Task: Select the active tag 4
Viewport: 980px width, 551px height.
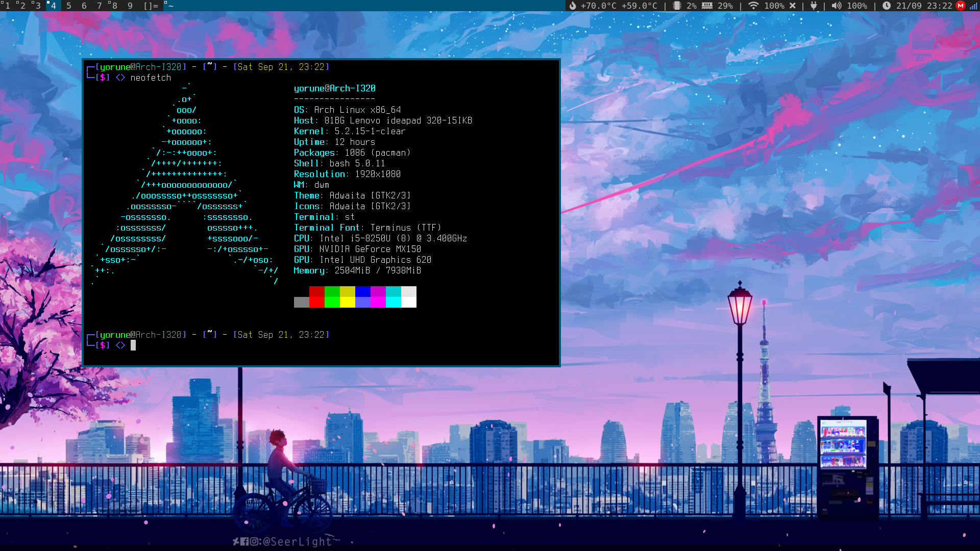Action: click(53, 6)
